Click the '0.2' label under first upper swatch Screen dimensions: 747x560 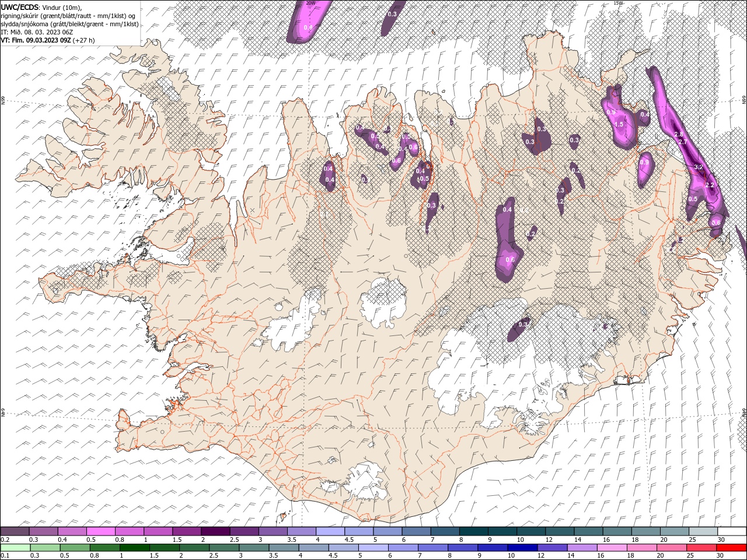5,540
